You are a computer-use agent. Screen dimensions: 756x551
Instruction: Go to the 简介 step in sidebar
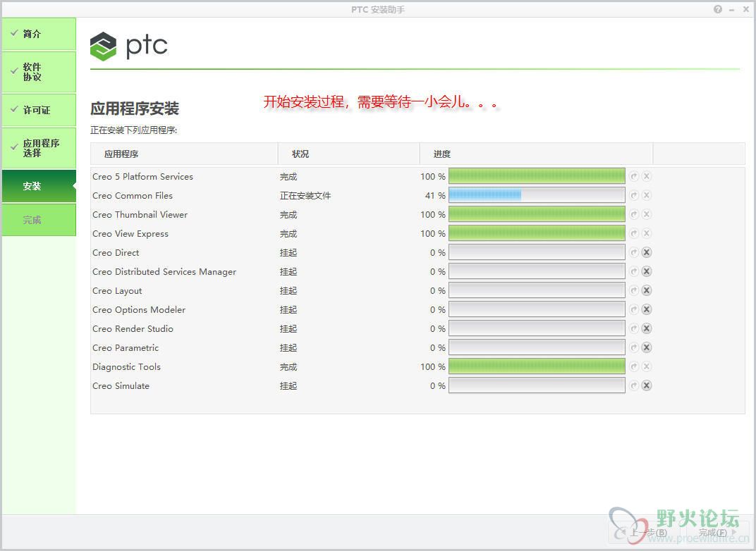click(x=39, y=34)
